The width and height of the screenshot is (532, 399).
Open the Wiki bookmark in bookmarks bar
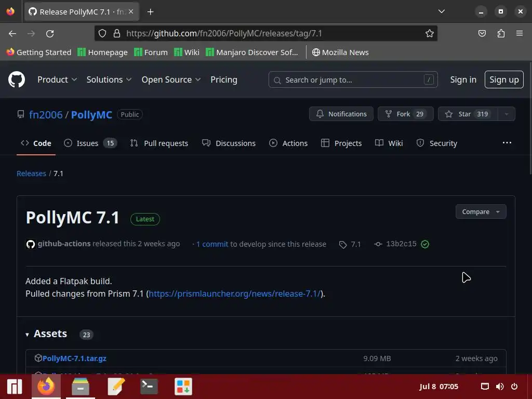click(x=187, y=52)
